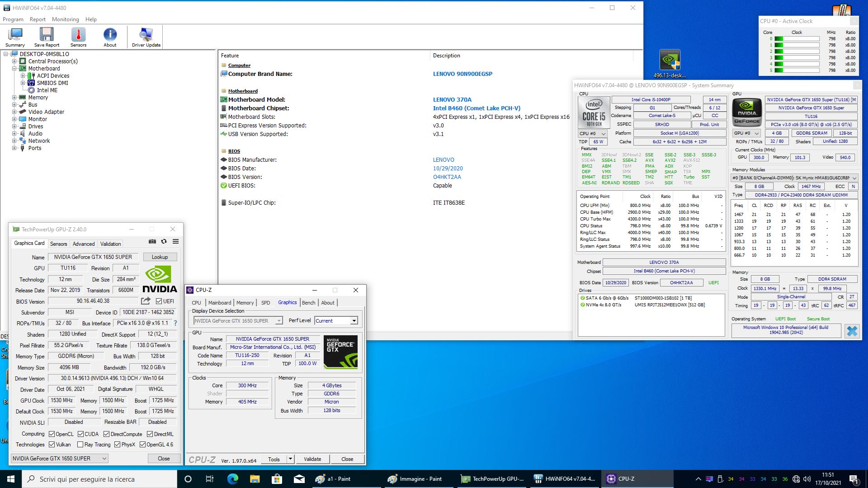This screenshot has height=488, width=868.
Task: Open the GPU-Z hamburger menu
Action: pos(175,241)
